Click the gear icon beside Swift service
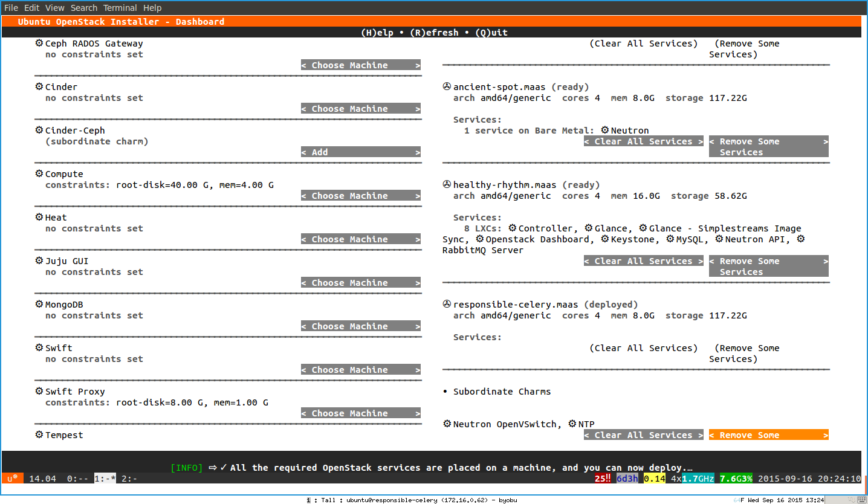 [39, 348]
